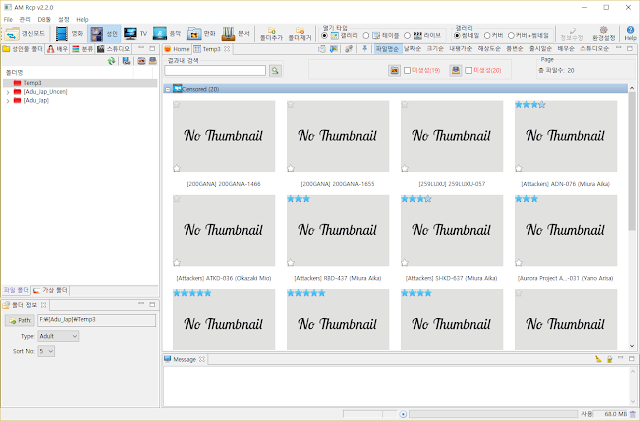Select the 커버+썸네일 gallery radio

tap(511, 36)
